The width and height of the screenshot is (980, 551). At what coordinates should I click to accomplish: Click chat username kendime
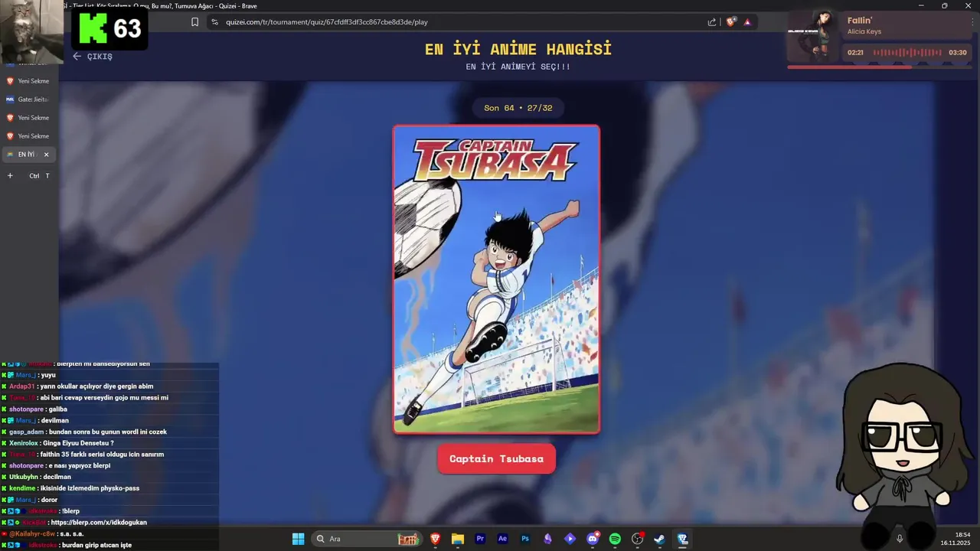(x=22, y=488)
